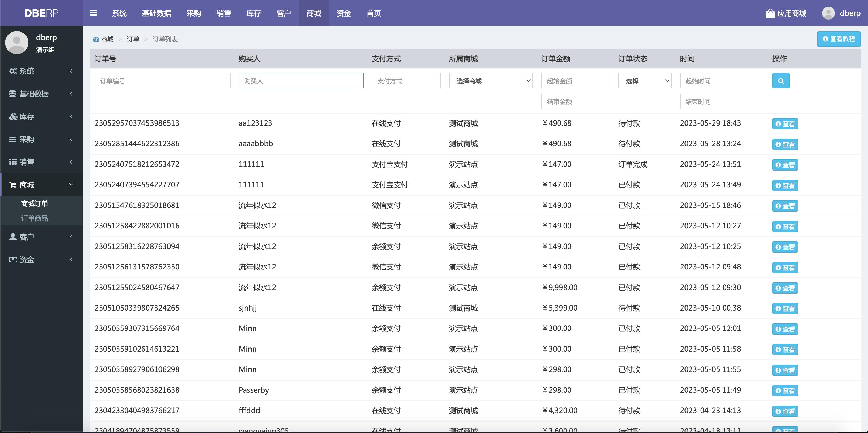Open the 销售 menu in top navigation
This screenshot has width=868, height=433.
(x=224, y=13)
